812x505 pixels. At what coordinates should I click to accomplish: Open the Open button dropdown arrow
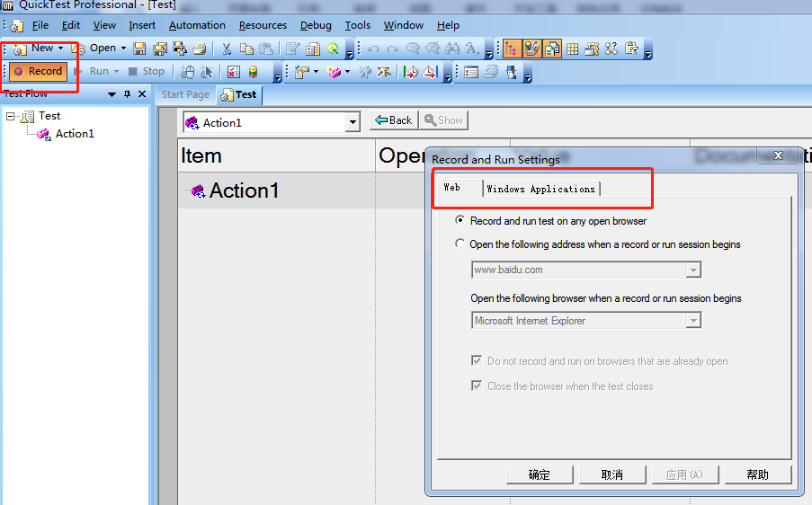coord(123,49)
